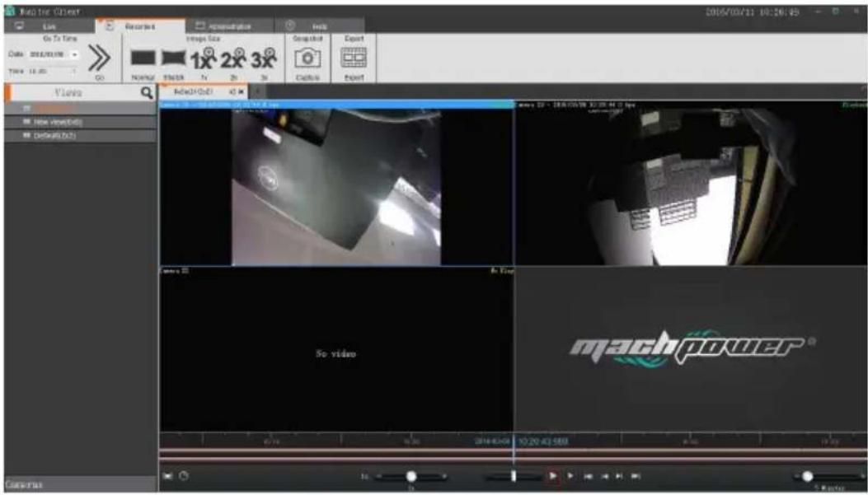Screen dimensions: 868x495
Task: Click the camera icon in playback bar
Action: click(167, 476)
